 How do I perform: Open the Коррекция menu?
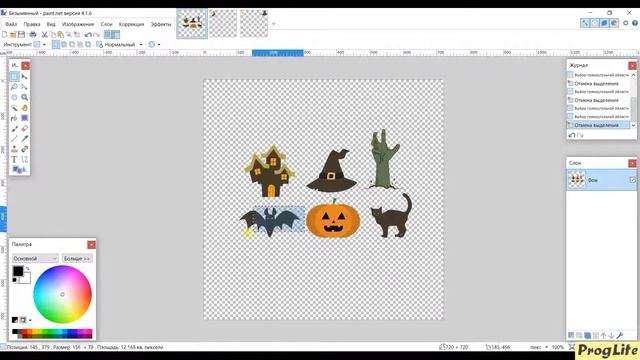[131, 24]
